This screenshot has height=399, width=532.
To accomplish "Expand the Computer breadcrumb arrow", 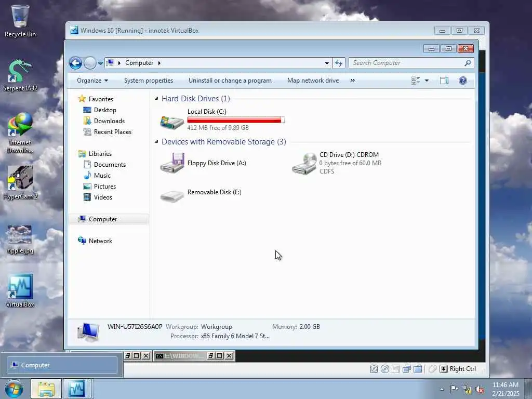I will 159,63.
